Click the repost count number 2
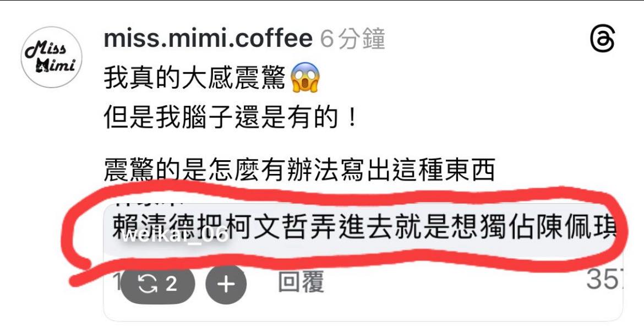This screenshot has width=644, height=332. [171, 284]
